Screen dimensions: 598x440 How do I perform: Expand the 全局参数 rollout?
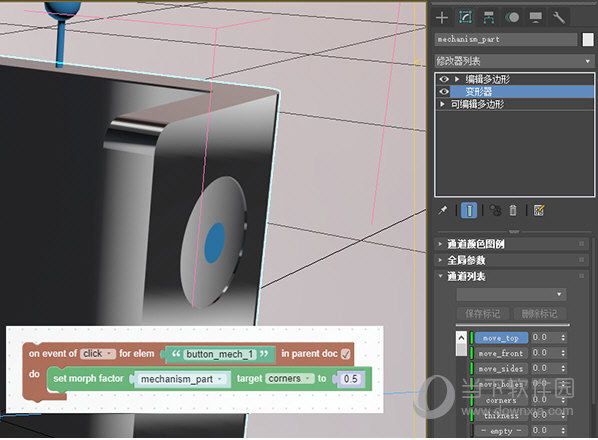point(466,260)
